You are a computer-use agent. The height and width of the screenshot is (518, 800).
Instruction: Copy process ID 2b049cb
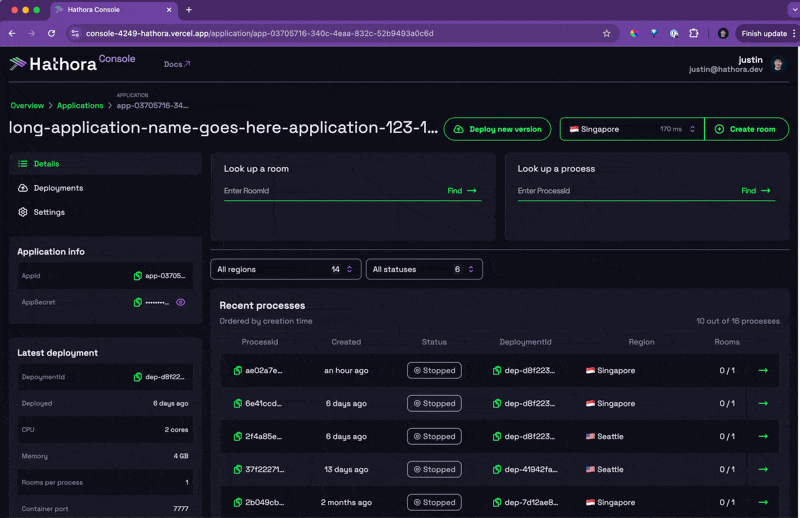[x=237, y=503]
